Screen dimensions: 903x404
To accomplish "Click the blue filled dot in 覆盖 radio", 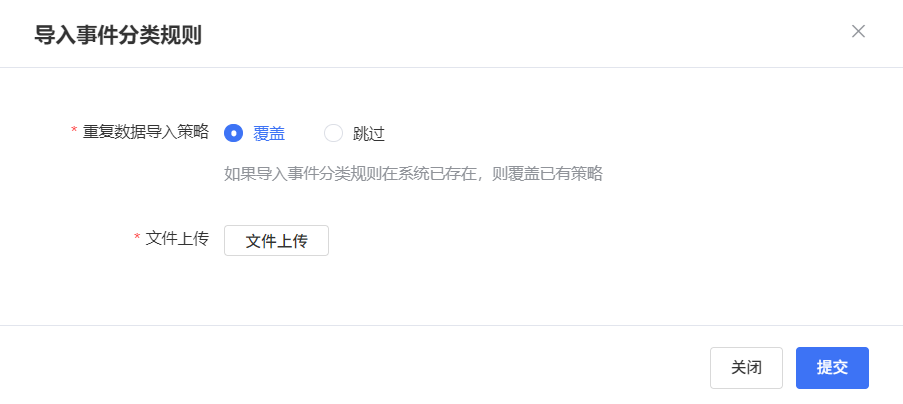I will [233, 133].
